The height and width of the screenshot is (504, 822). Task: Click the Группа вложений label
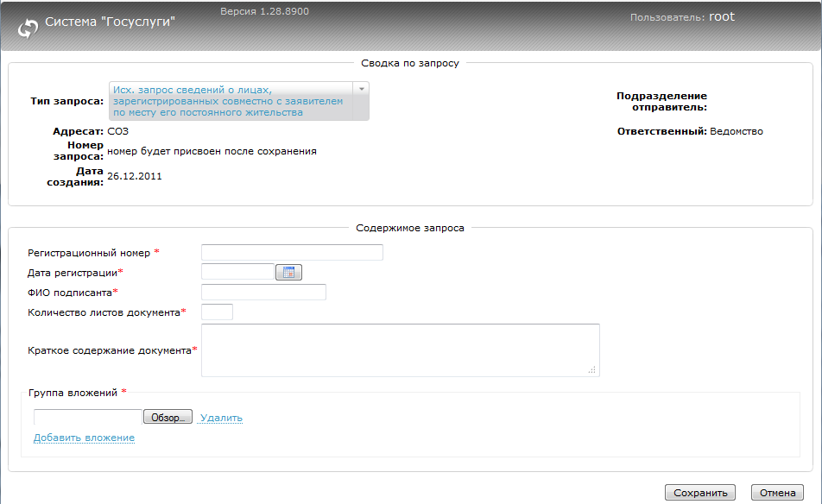coord(73,393)
